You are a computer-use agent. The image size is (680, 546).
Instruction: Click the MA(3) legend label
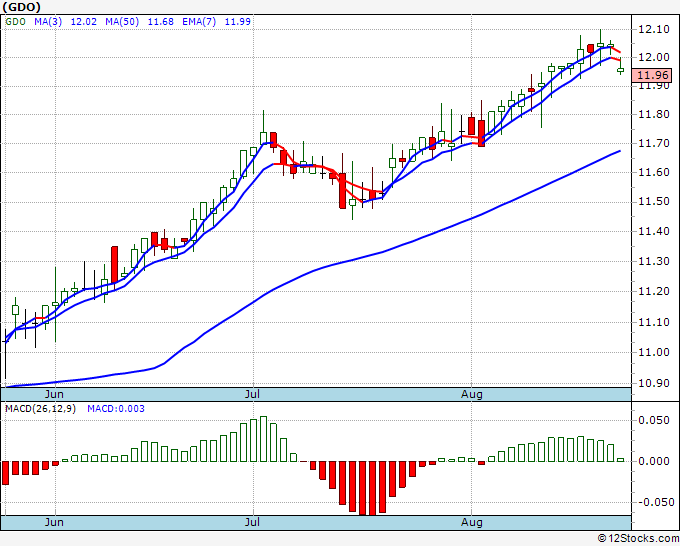point(48,21)
